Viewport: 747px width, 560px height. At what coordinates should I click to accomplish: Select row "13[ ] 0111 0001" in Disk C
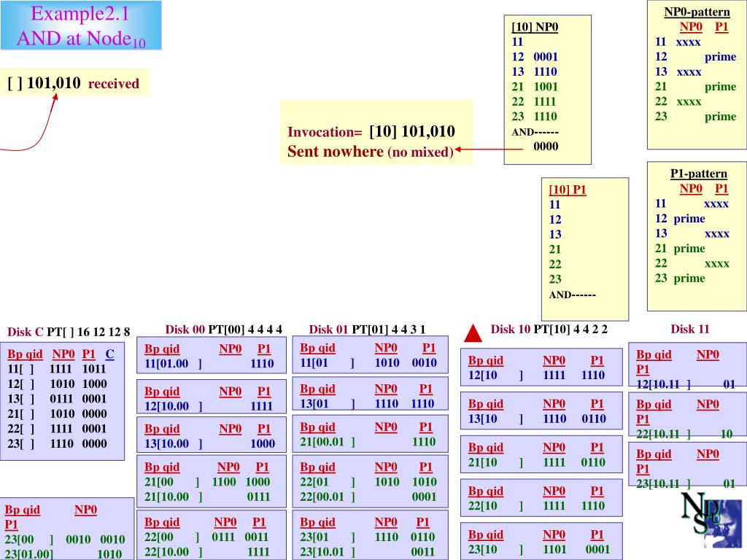point(57,399)
